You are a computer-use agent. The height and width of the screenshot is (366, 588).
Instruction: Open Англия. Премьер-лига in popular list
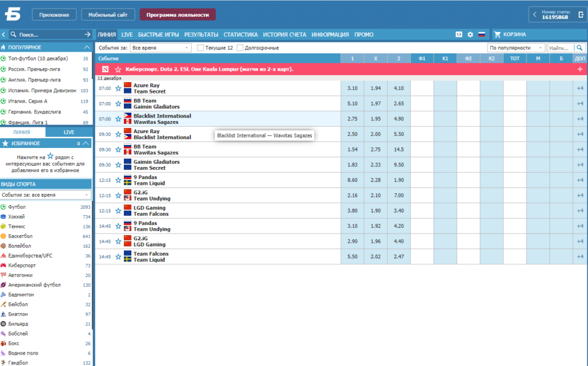click(x=34, y=80)
